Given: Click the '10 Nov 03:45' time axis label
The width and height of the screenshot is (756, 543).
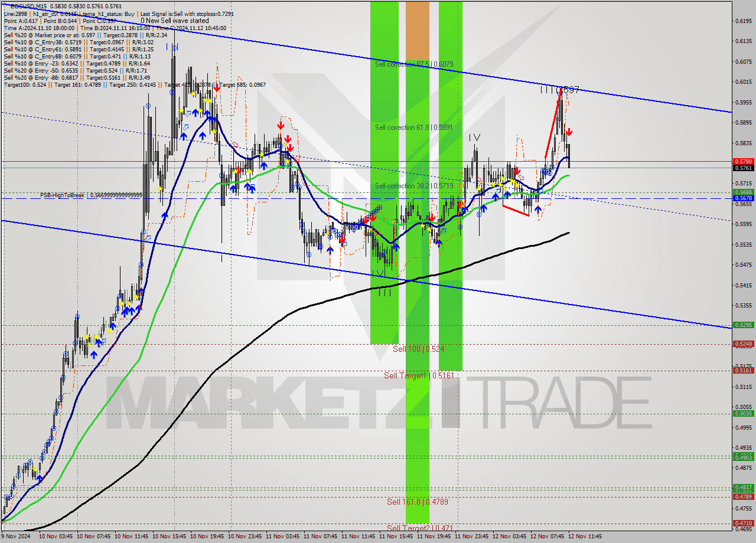Looking at the screenshot, I should click(x=56, y=537).
